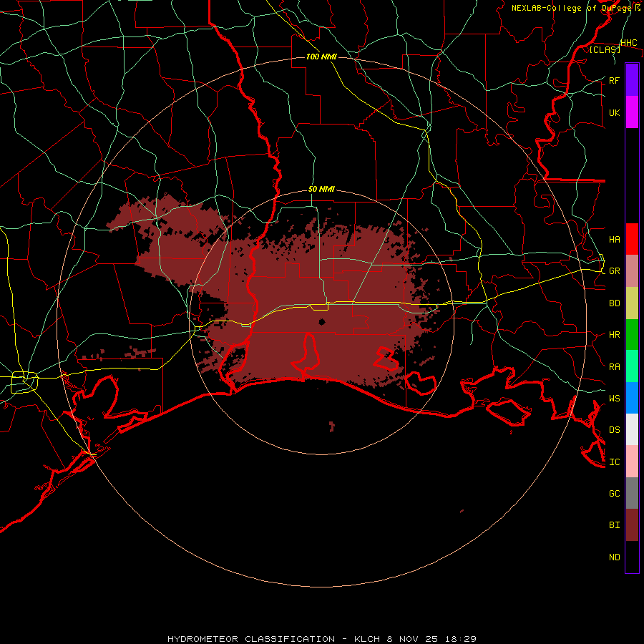The width and height of the screenshot is (644, 644).
Task: Click the BI brown legend swatch
Action: pyautogui.click(x=632, y=525)
